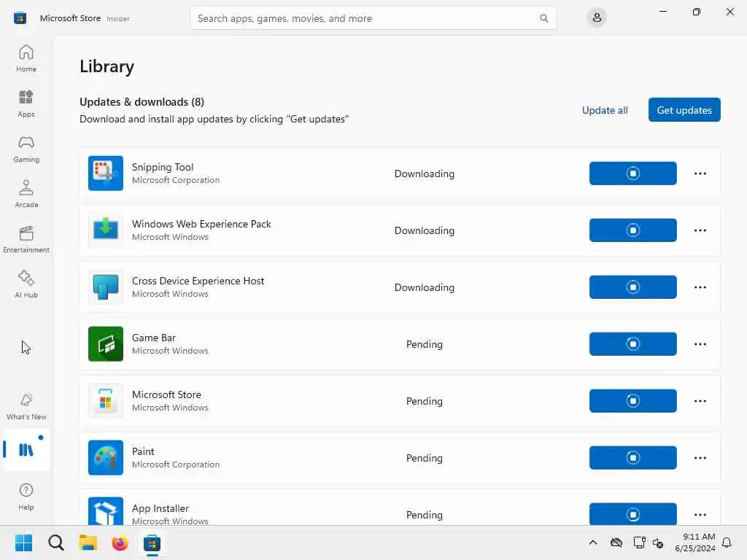Click the Paint app icon
Screen dimensions: 747x560
click(x=106, y=458)
